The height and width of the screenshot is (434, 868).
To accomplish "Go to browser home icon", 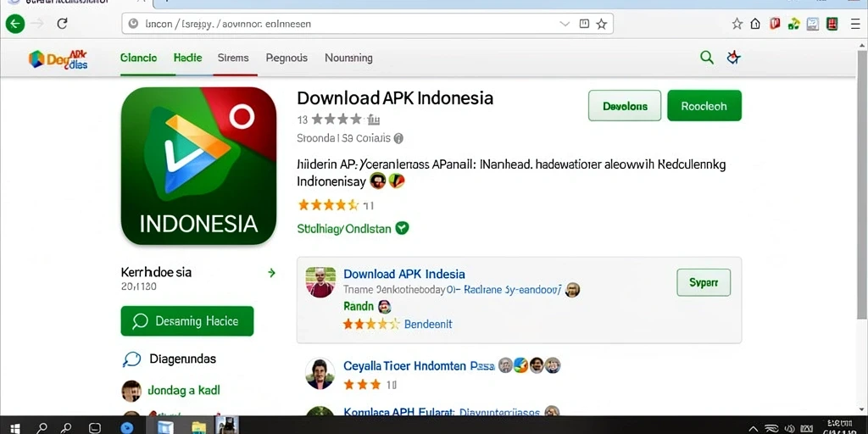I will tap(755, 24).
